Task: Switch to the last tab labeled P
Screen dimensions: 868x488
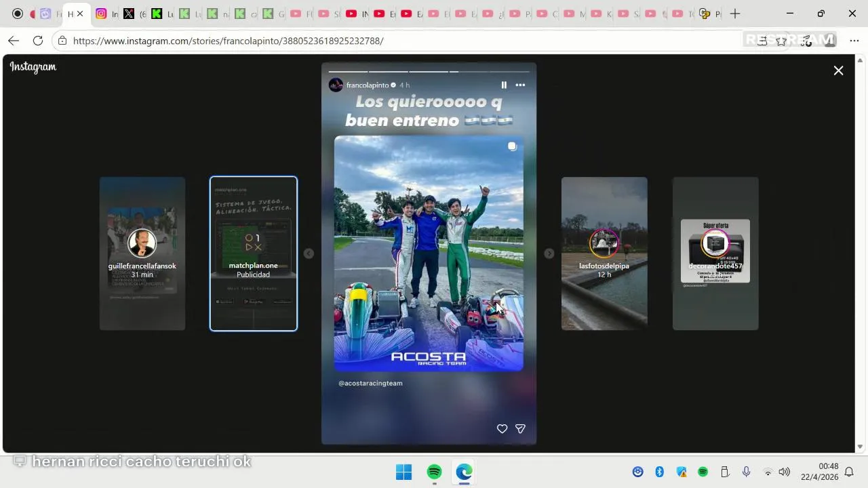Action: click(x=709, y=14)
